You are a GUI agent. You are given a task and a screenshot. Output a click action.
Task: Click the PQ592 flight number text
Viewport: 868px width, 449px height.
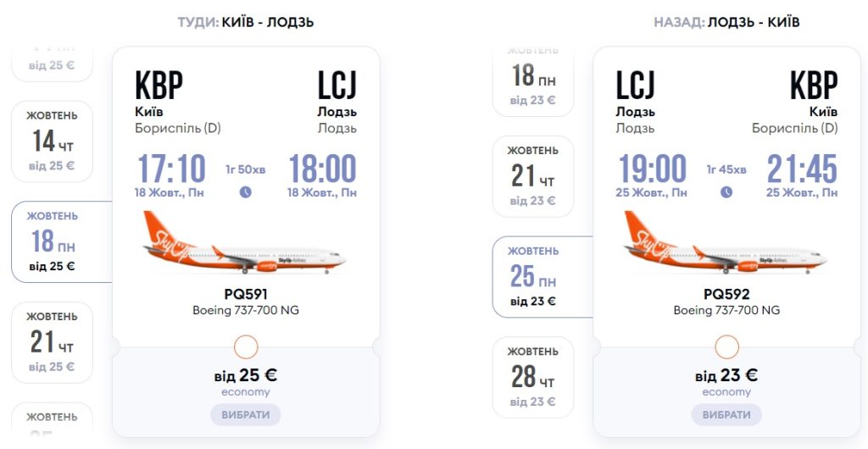(726, 295)
